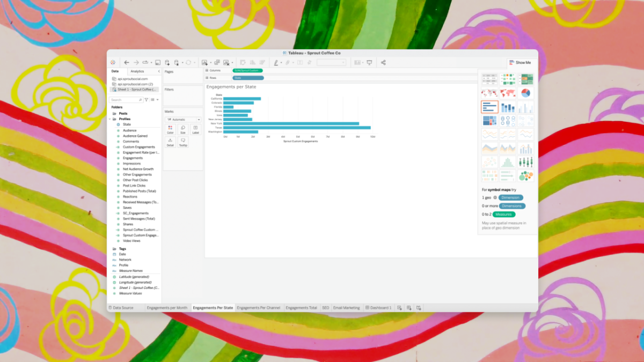Add a new worksheet from the bottom tab bar
Viewport: 644px width, 362px height.
(x=399, y=308)
